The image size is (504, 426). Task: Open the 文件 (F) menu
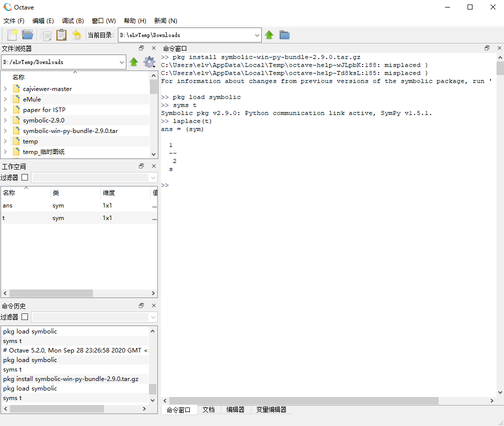14,20
